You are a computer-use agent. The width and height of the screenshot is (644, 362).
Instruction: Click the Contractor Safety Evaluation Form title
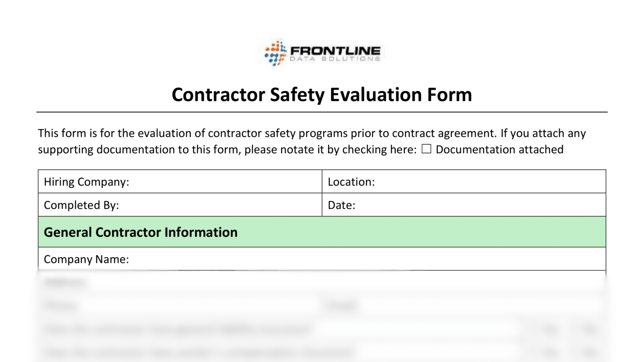[322, 95]
